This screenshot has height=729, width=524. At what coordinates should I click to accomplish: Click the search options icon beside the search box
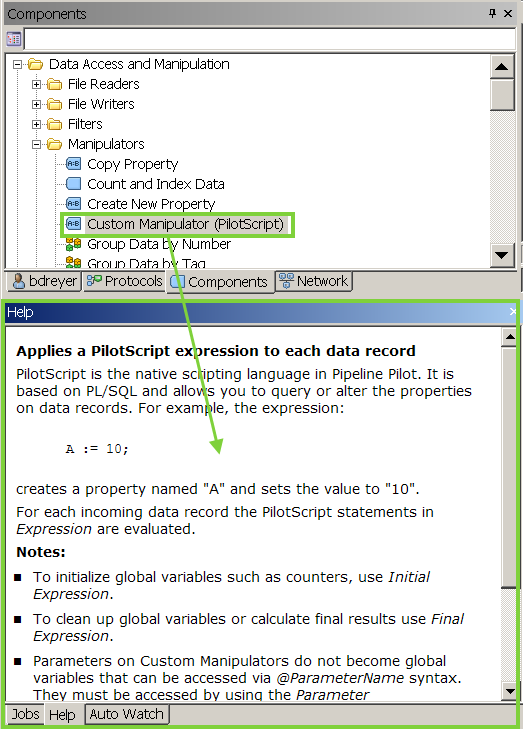[13, 39]
